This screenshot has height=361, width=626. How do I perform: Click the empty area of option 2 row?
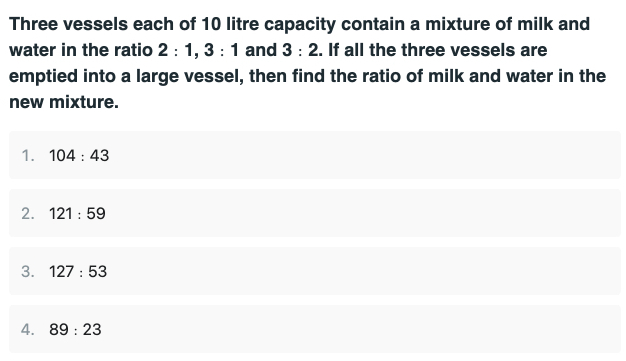[359, 213]
